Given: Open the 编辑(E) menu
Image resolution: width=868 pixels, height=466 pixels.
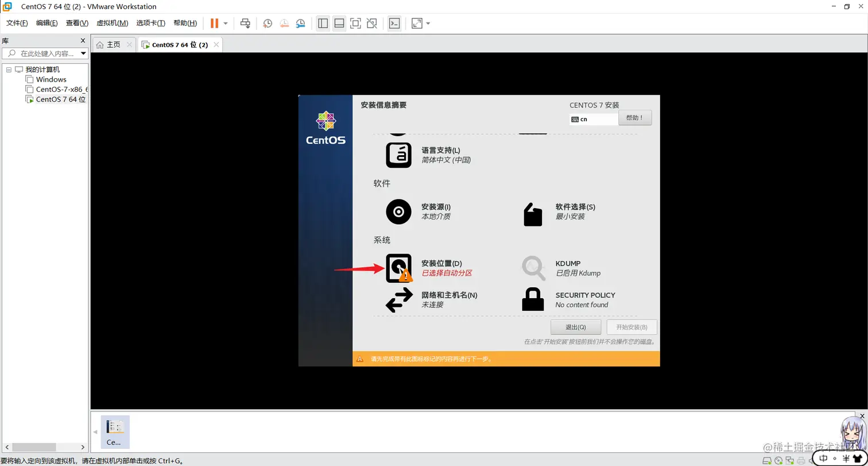Looking at the screenshot, I should 47,23.
